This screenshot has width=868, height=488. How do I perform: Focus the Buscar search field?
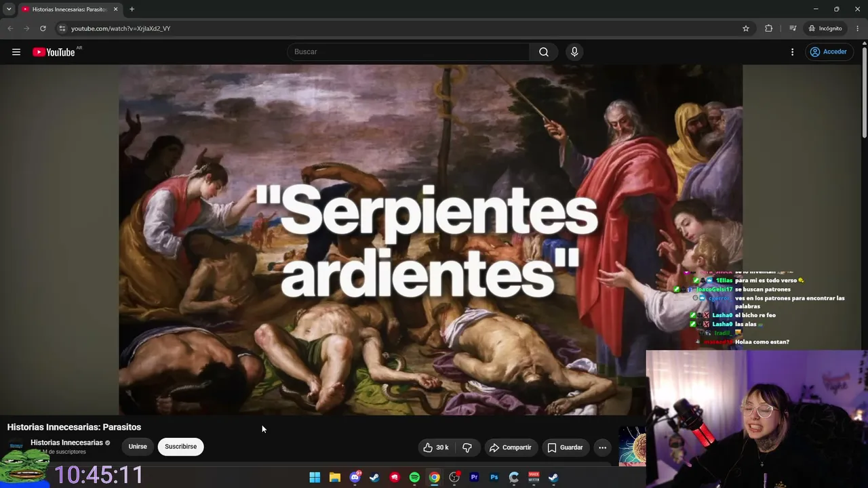tap(408, 52)
